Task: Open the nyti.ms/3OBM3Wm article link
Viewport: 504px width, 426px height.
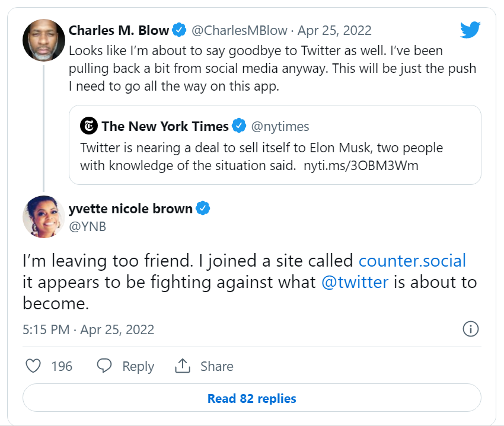Action: tap(361, 165)
